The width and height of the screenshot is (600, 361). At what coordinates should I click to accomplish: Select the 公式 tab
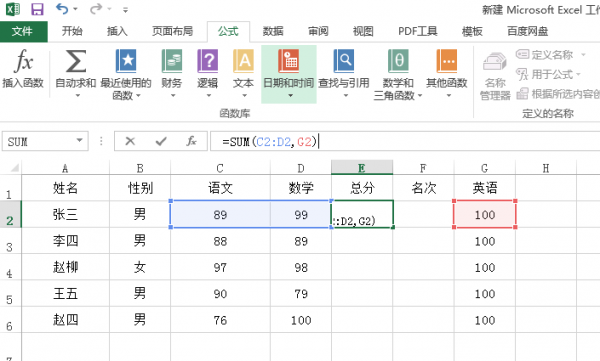[x=228, y=31]
